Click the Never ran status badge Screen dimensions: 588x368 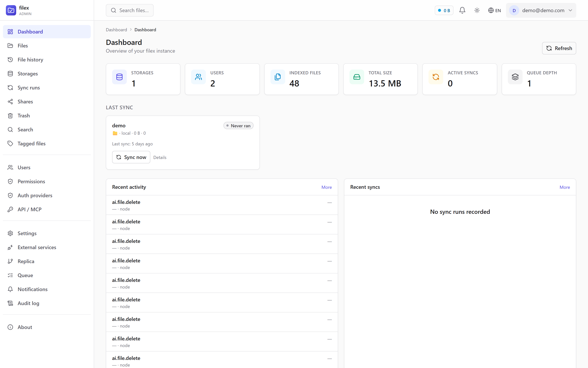coord(238,126)
